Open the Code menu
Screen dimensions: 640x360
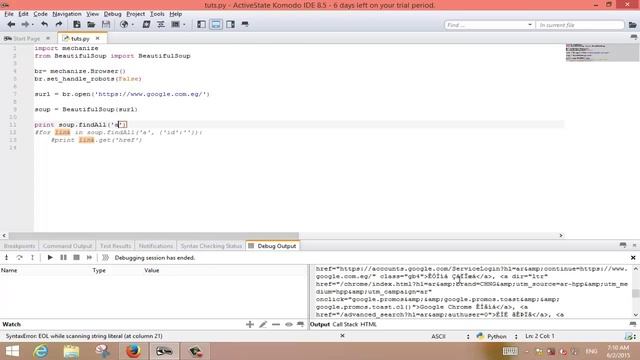click(40, 14)
